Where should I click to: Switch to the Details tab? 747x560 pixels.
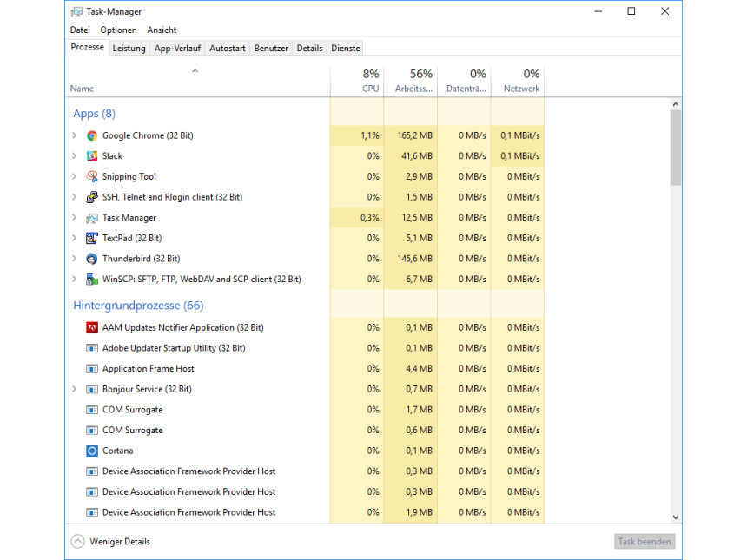[310, 48]
